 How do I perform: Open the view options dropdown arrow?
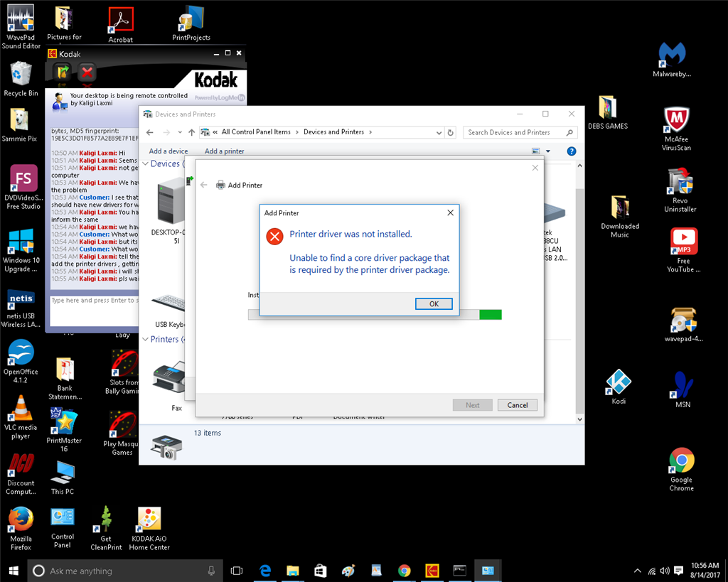[x=548, y=151]
